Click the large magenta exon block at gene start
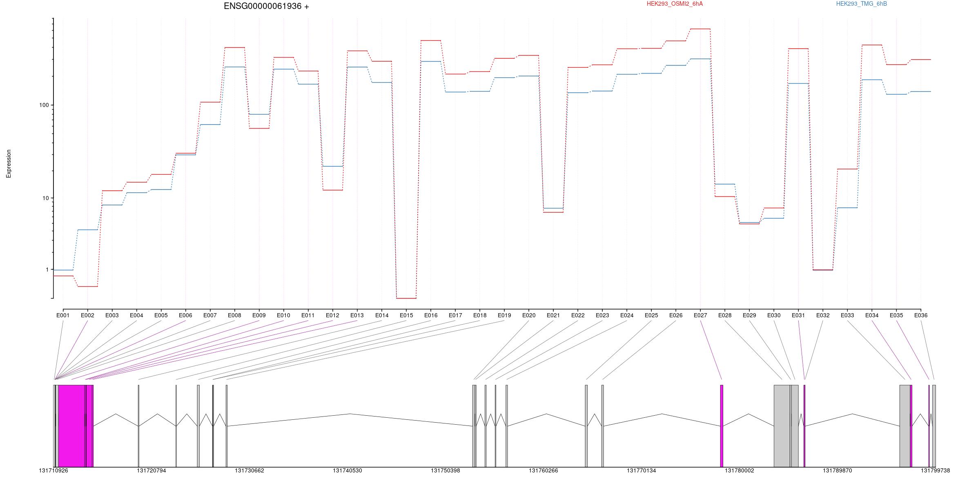980x490 pixels. pyautogui.click(x=71, y=426)
